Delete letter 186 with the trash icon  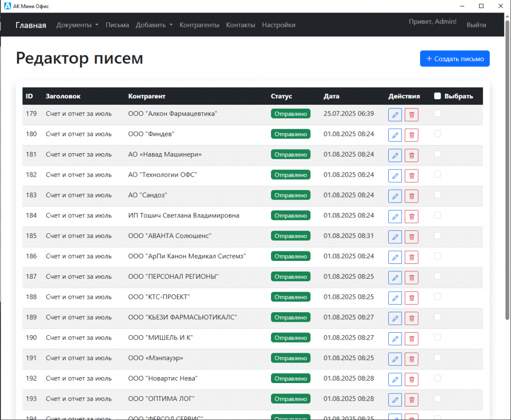click(x=411, y=257)
